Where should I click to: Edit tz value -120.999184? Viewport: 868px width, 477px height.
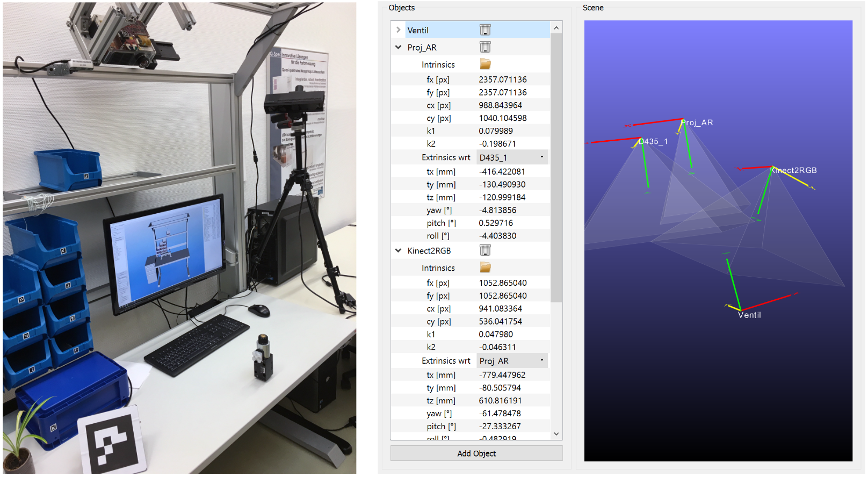point(502,198)
